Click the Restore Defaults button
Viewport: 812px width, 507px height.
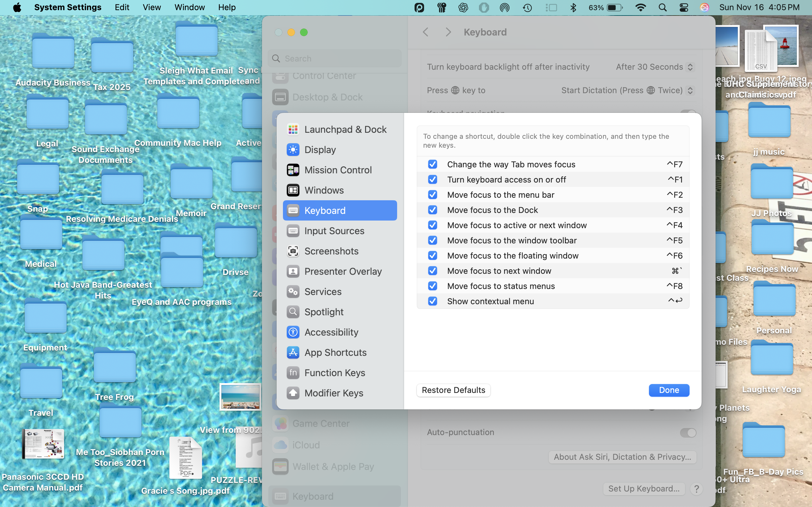[x=453, y=390]
